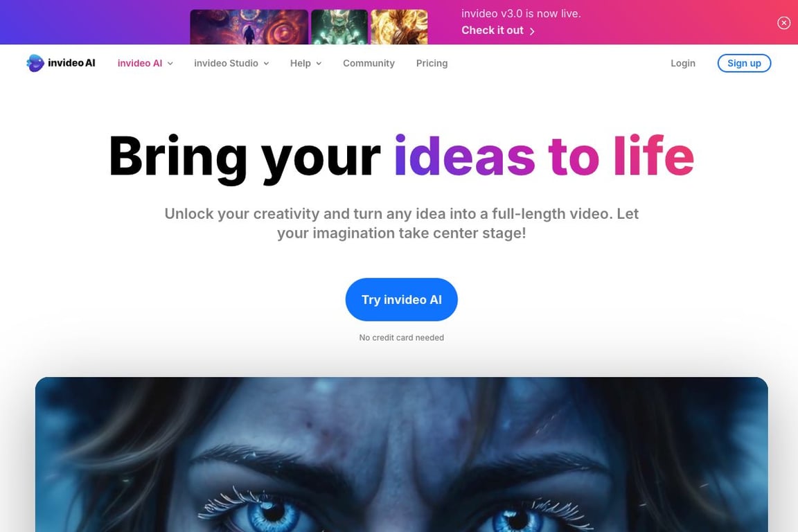Click the Login link
798x532 pixels.
click(x=683, y=63)
